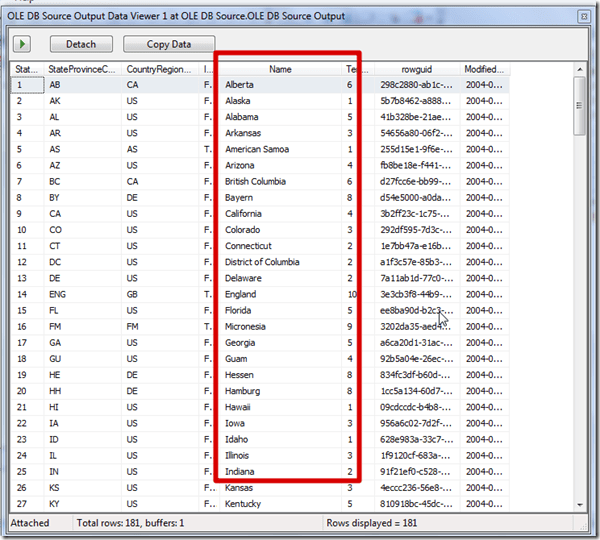Click the Micronesia name cell
Image resolution: width=600 pixels, height=540 pixels.
246,326
